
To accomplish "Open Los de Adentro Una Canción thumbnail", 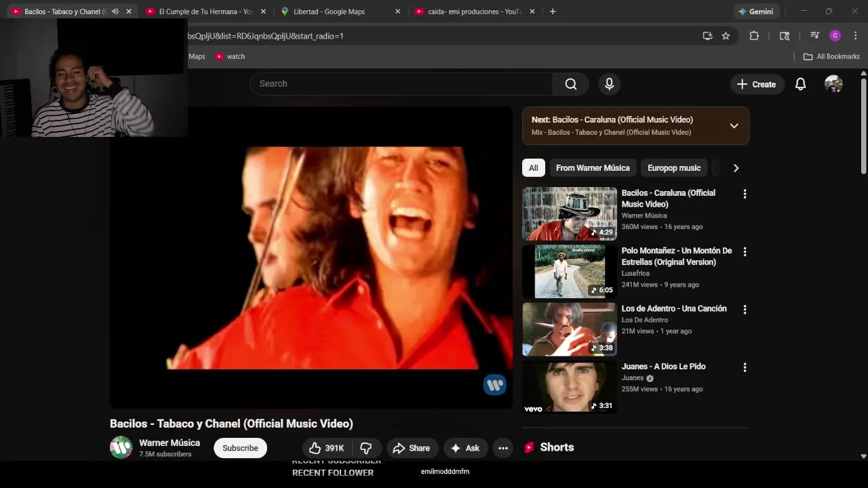I will click(570, 329).
